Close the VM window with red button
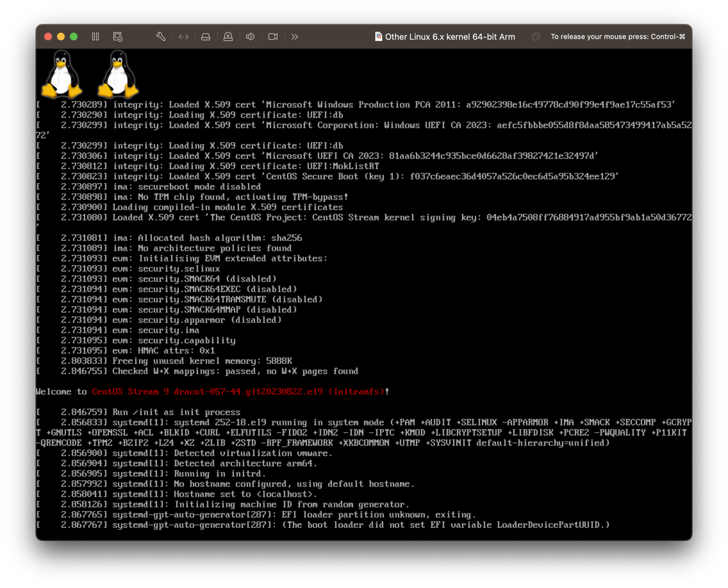The height and width of the screenshot is (588, 728). point(48,37)
